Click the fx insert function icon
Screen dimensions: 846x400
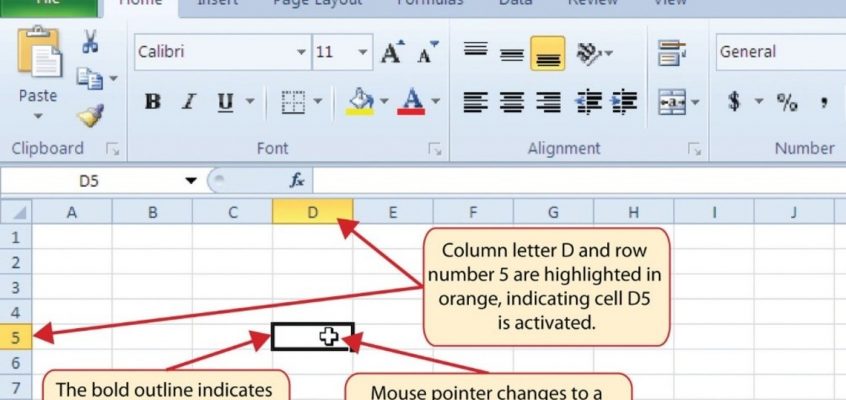click(297, 181)
